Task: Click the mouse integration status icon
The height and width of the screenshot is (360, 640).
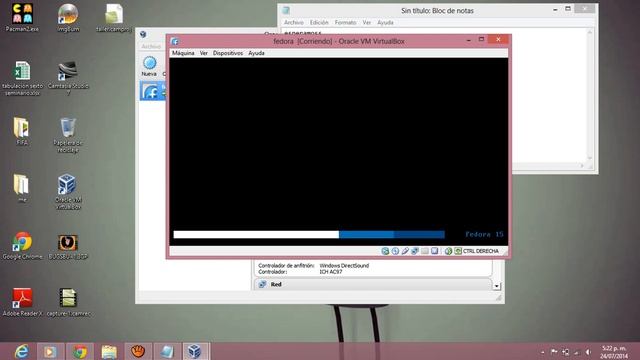Action: [448, 251]
